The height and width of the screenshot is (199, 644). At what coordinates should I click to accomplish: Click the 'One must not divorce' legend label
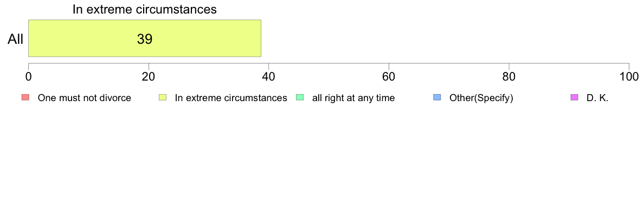84,98
